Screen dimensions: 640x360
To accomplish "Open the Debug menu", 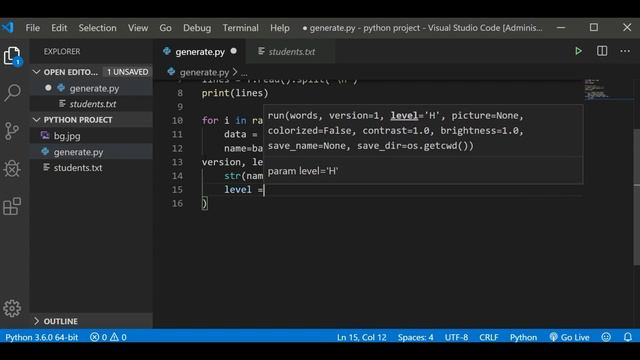I will tap(197, 28).
